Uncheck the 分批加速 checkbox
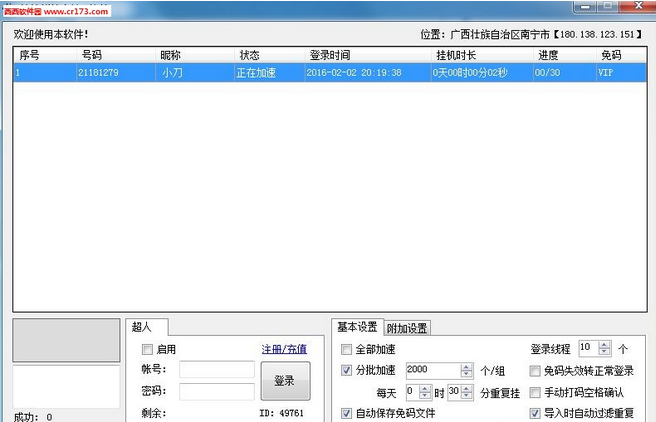This screenshot has width=656, height=422. coord(347,370)
